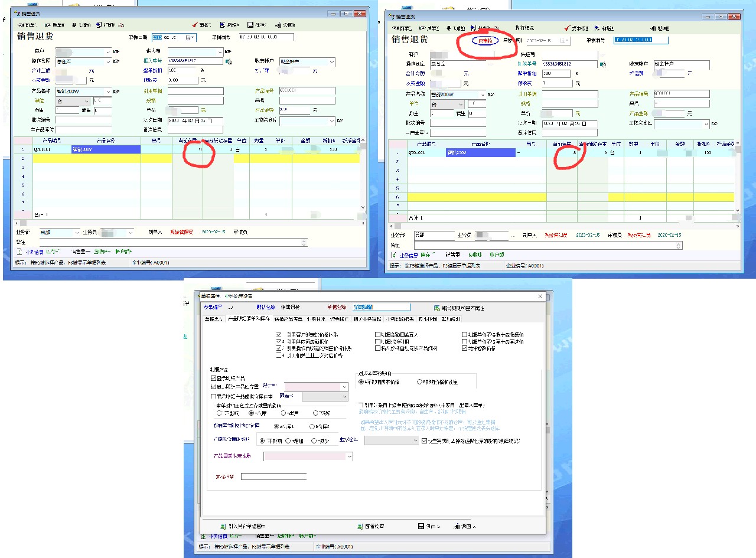Click the save disk icon in left window toolbar
The height and width of the screenshot is (558, 756).
tap(250, 25)
